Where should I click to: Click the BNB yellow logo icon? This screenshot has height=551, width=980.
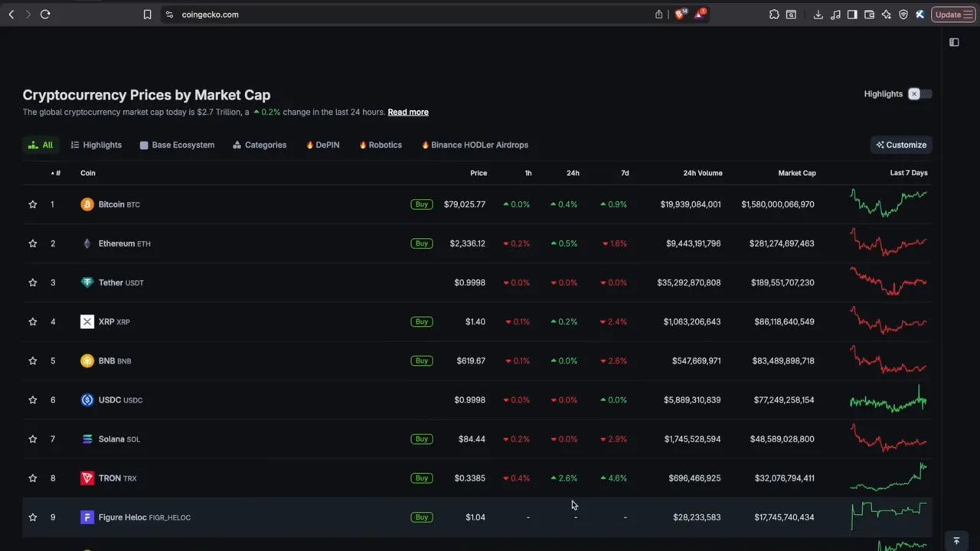[87, 360]
